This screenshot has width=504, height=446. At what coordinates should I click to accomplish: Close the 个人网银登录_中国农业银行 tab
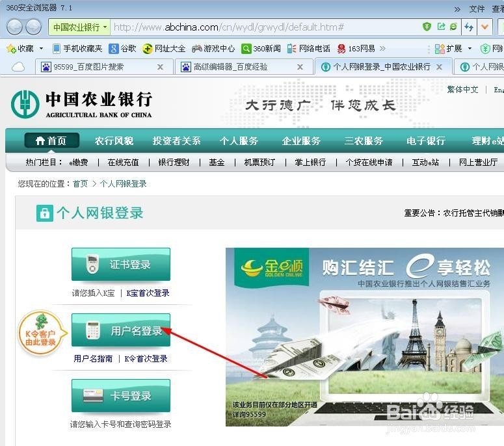coord(439,67)
